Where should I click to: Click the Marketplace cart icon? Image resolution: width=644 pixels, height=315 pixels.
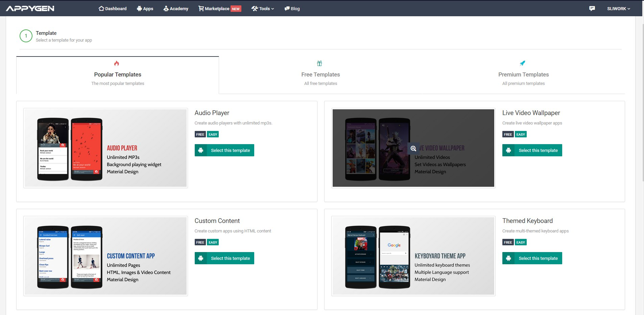[x=201, y=8]
